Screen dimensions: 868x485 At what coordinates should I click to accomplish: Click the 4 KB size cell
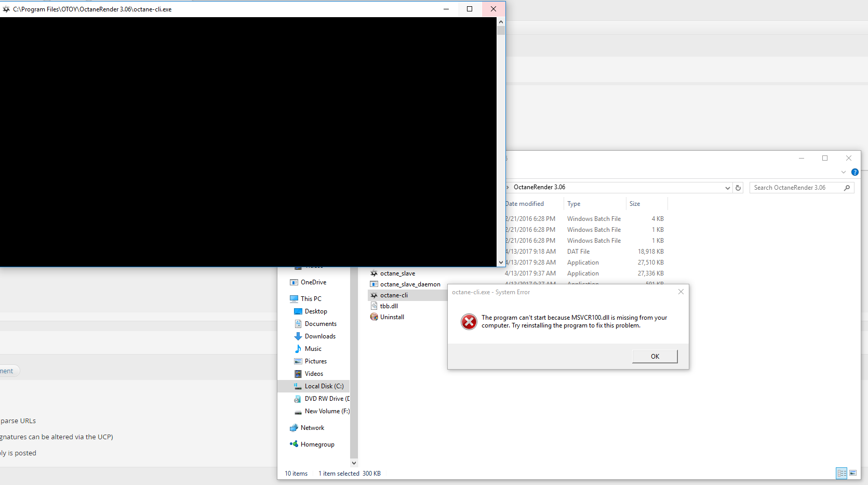658,219
